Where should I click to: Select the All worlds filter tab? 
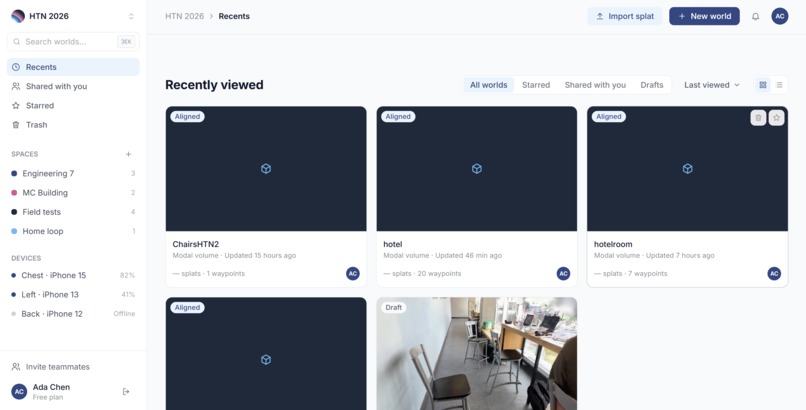488,85
